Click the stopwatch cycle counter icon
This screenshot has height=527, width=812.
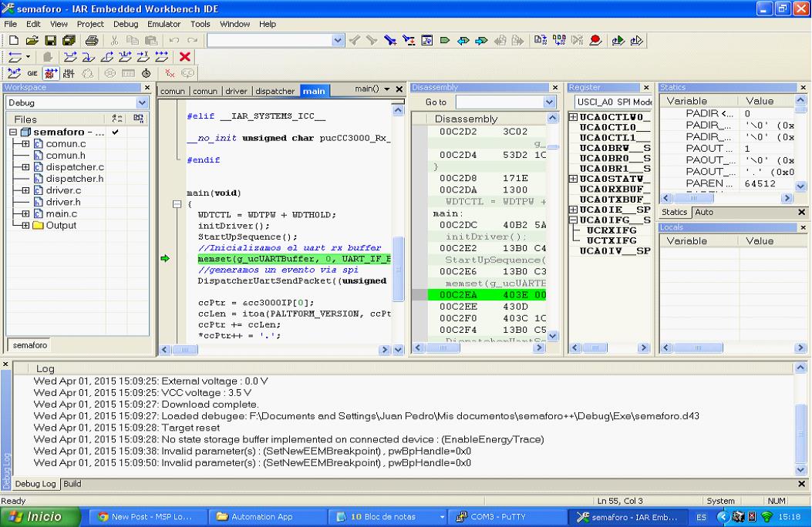click(147, 73)
